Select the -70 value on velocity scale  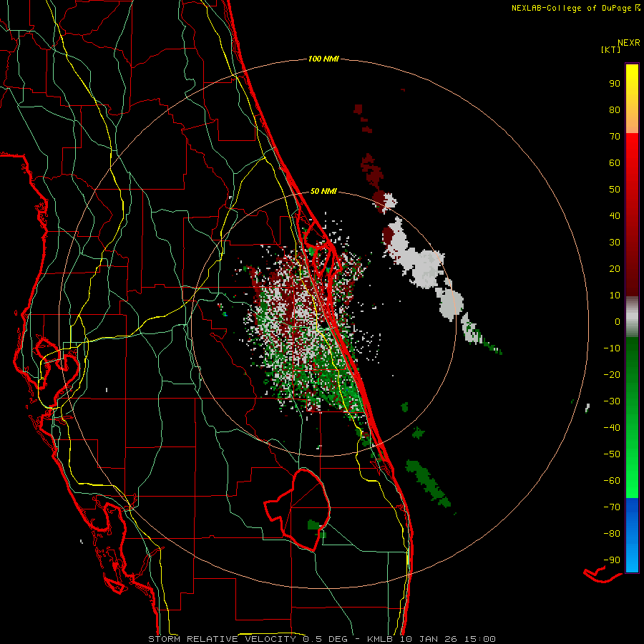point(612,507)
